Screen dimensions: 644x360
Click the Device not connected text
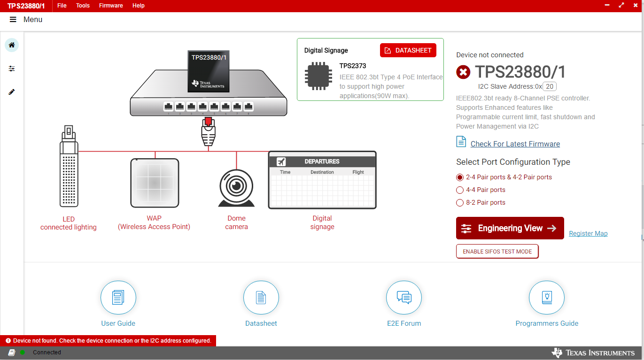tap(490, 55)
